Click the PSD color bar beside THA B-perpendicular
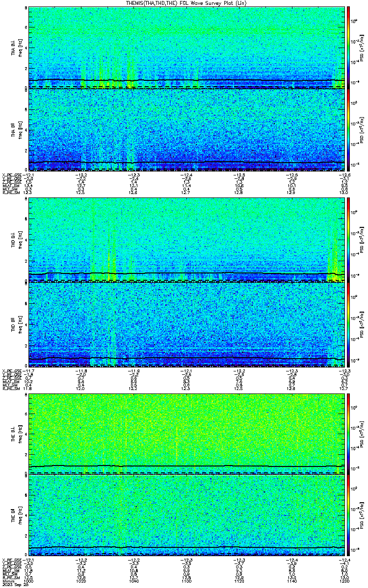Viewport: 368px width, 588px height. 349,48
